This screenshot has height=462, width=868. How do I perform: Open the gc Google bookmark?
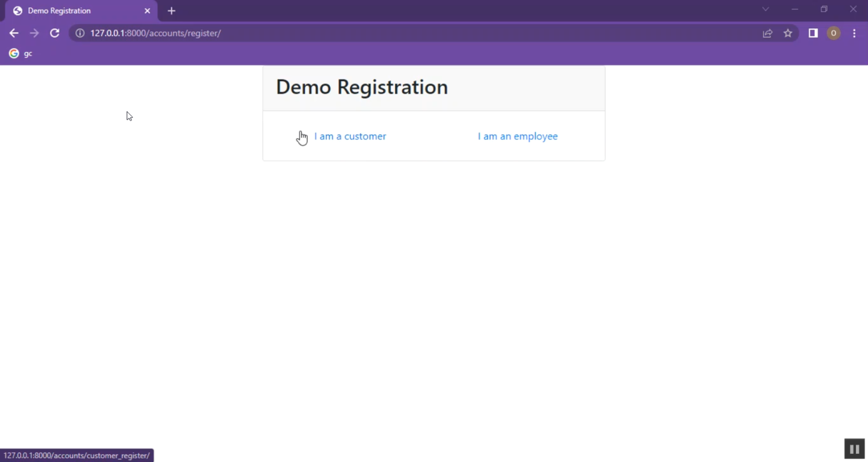click(21, 54)
